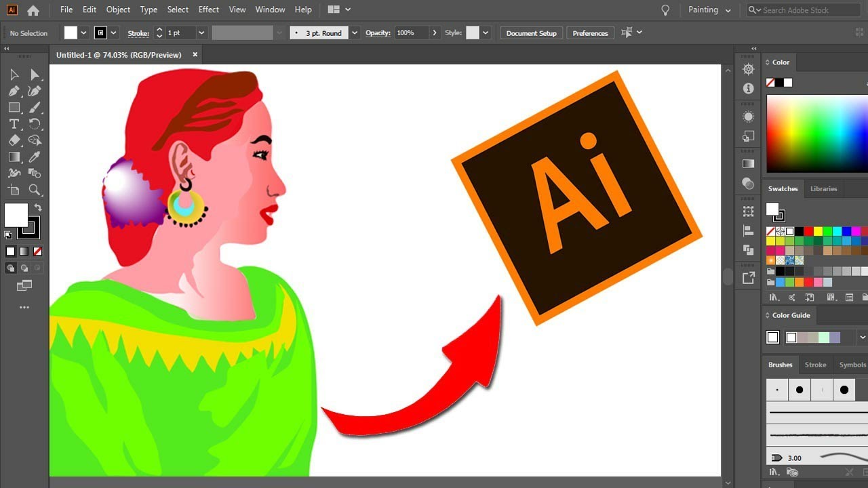Select the Direct Selection tool
The height and width of the screenshot is (488, 868).
pyautogui.click(x=35, y=75)
